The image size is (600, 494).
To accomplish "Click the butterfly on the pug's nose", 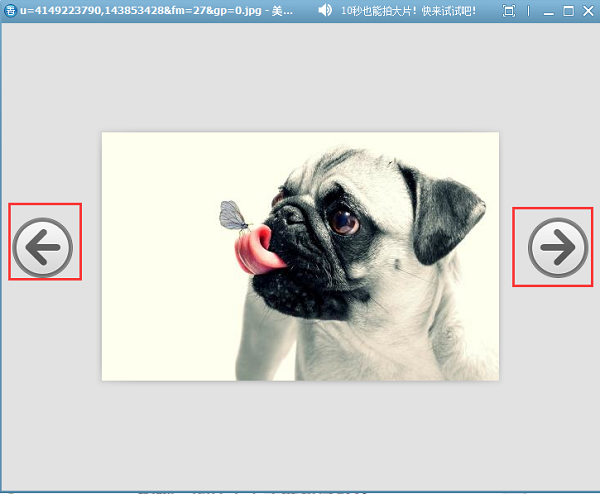I will click(x=233, y=214).
